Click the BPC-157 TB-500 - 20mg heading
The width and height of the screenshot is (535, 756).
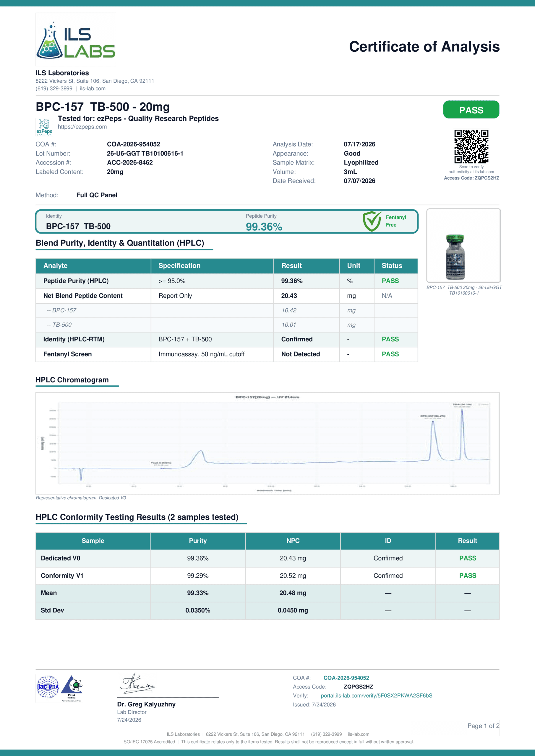click(x=103, y=107)
